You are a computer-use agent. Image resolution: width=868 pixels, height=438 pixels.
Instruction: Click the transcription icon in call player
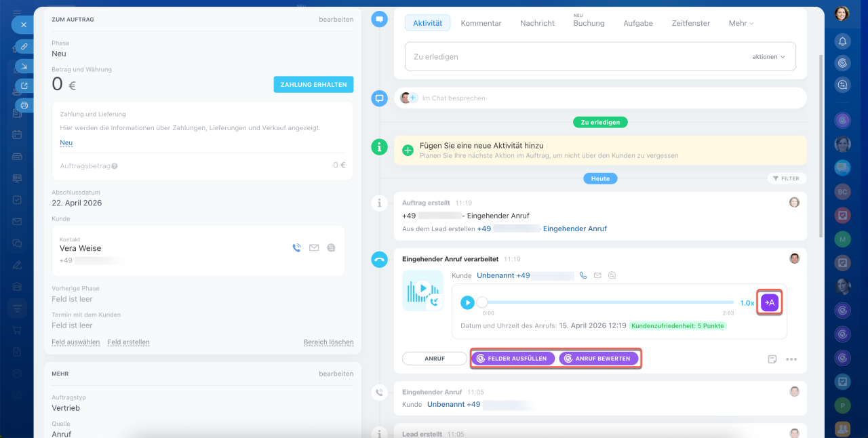point(770,302)
